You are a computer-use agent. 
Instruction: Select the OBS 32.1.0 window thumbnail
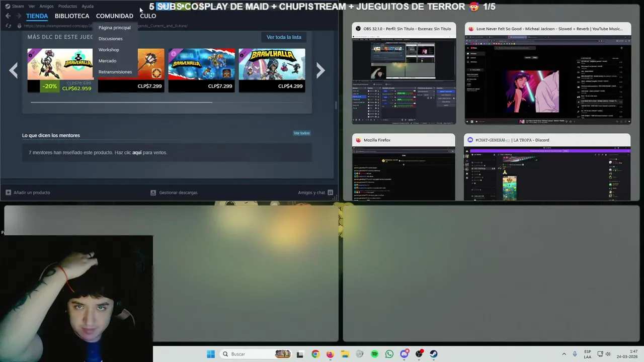(404, 73)
